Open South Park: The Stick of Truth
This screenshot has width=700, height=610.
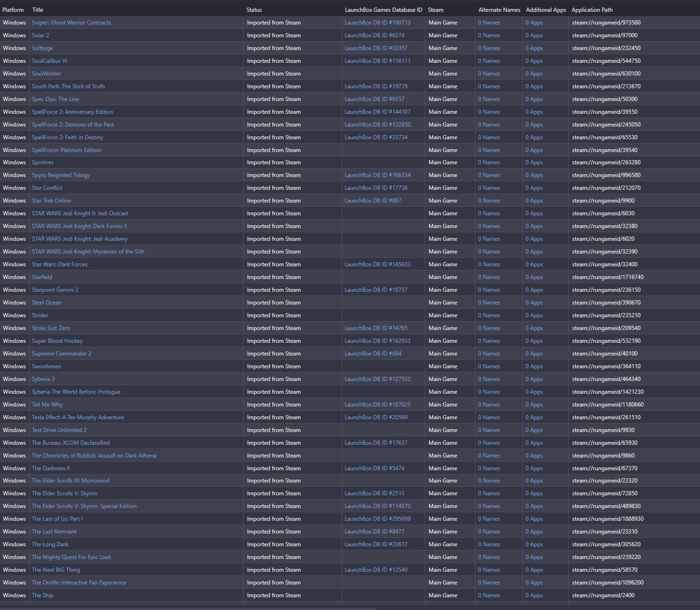pyautogui.click(x=68, y=86)
